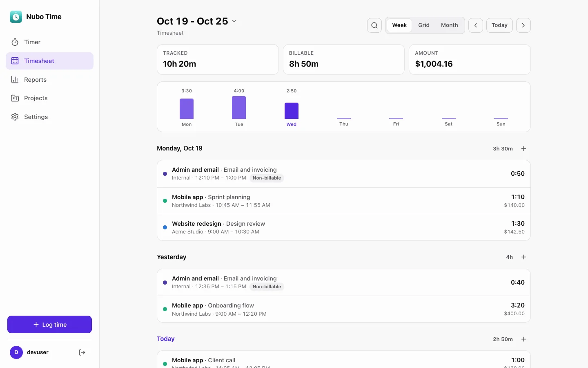Open the search icon button
588x368 pixels.
[374, 25]
